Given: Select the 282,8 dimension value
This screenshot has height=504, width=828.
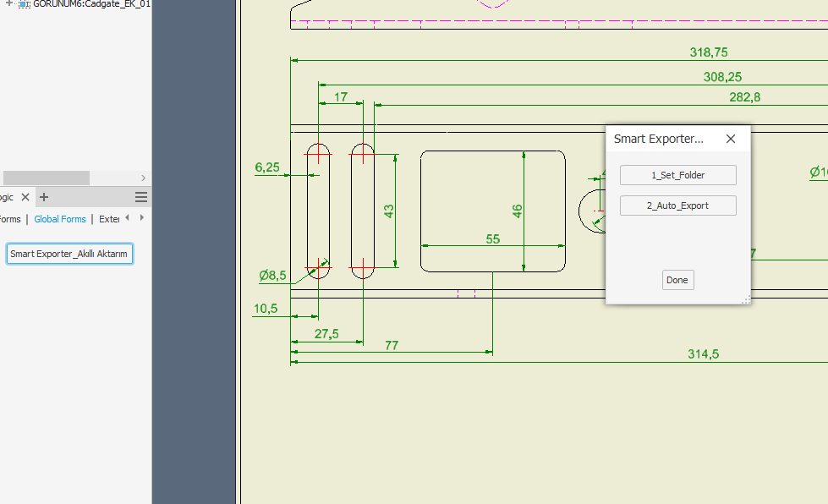Looking at the screenshot, I should [x=744, y=97].
